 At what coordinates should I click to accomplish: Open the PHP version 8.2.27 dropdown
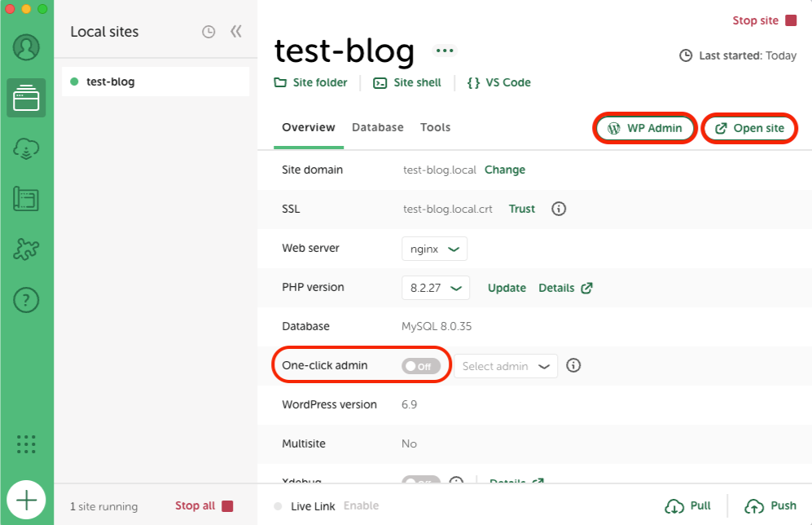coord(435,288)
